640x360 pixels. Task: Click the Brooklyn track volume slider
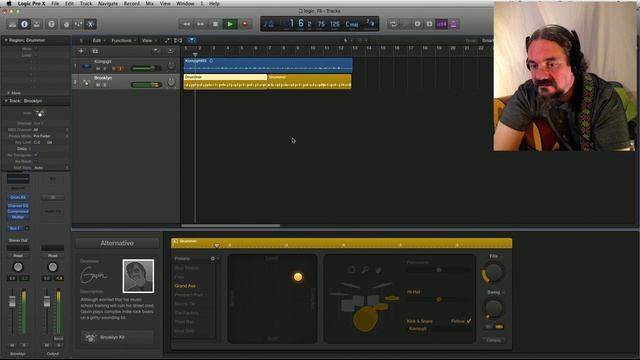tap(146, 85)
